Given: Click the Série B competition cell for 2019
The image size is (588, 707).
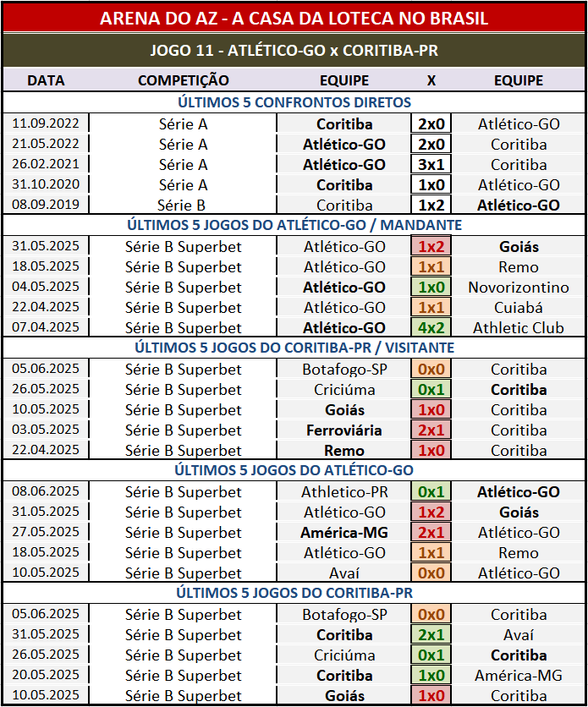Looking at the screenshot, I should [183, 206].
